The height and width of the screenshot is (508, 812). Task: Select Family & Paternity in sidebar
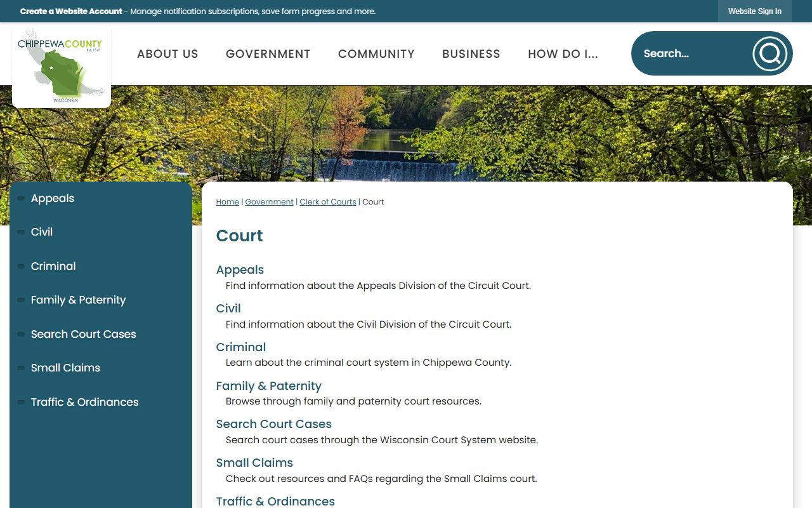(x=79, y=300)
